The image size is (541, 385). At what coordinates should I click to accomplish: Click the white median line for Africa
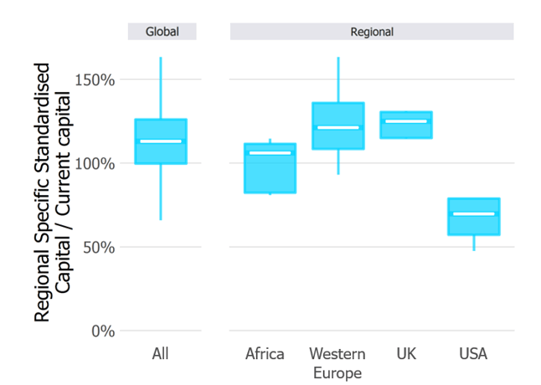[270, 153]
